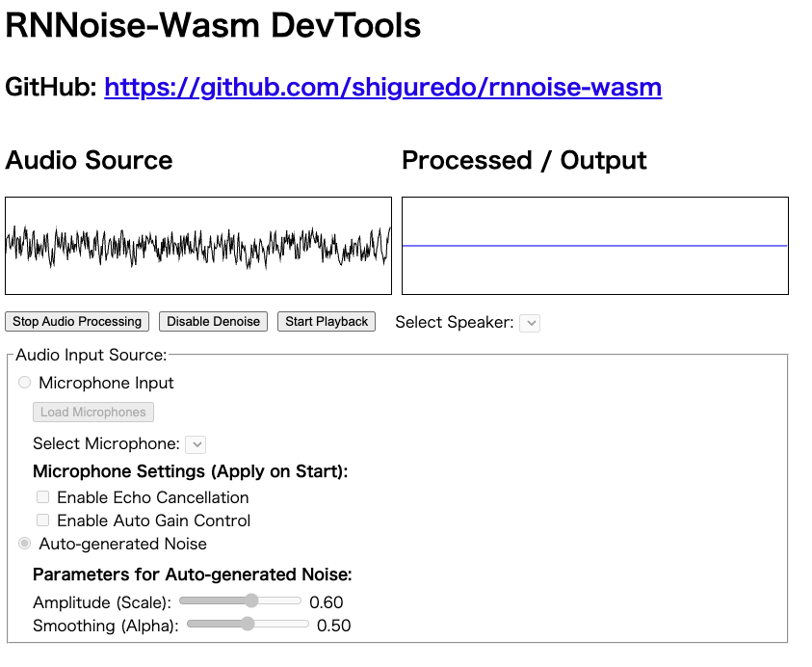Image resolution: width=812 pixels, height=667 pixels.
Task: Click the Stop Audio Processing button
Action: coord(77,322)
